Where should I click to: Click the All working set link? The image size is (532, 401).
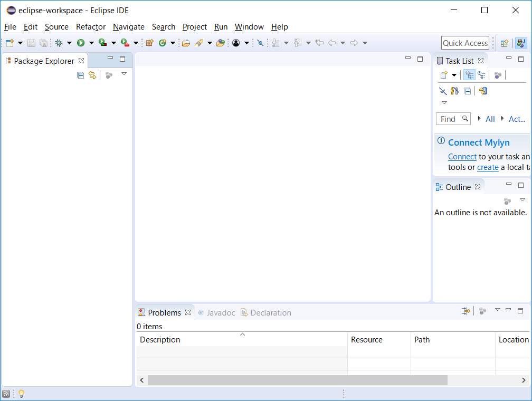[x=490, y=119]
